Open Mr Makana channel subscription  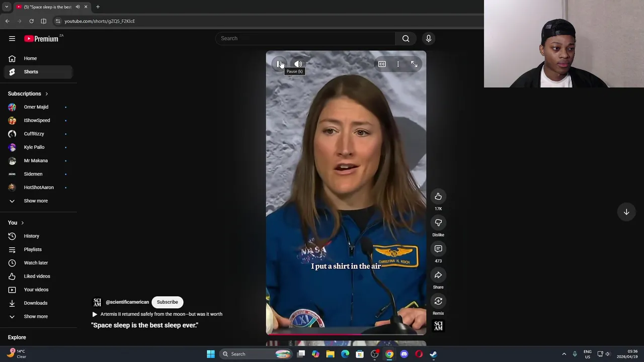click(x=38, y=161)
